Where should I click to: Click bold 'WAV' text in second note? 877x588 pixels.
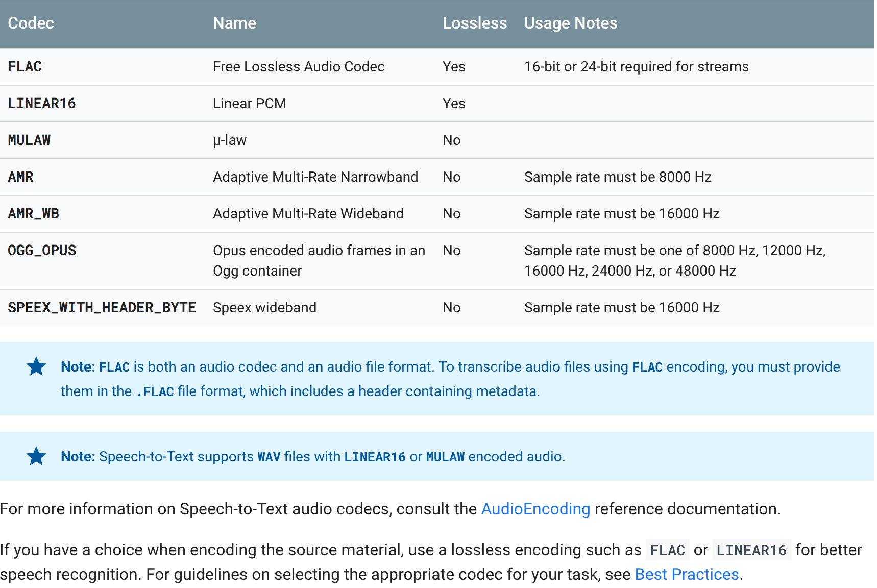click(269, 457)
